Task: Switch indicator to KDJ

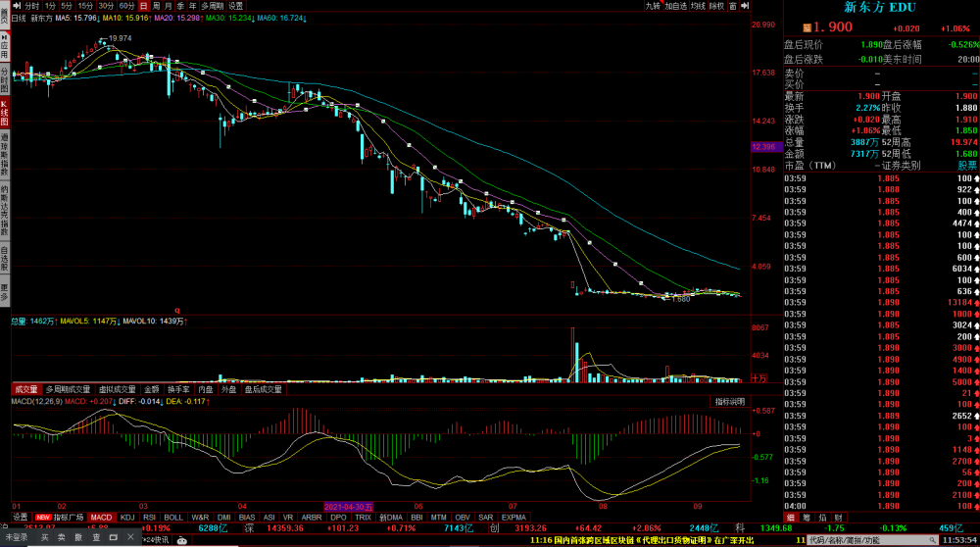Action: tap(126, 517)
